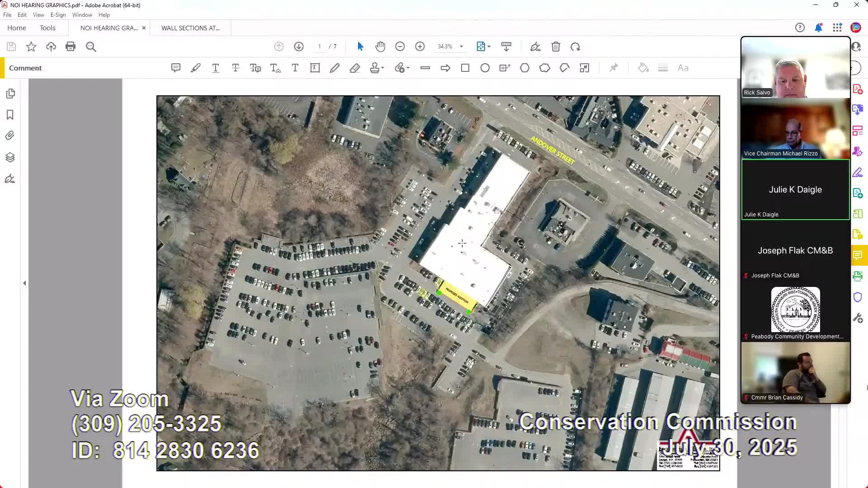This screenshot has height=488, width=868.
Task: Select the Eraser tool
Action: pos(355,68)
